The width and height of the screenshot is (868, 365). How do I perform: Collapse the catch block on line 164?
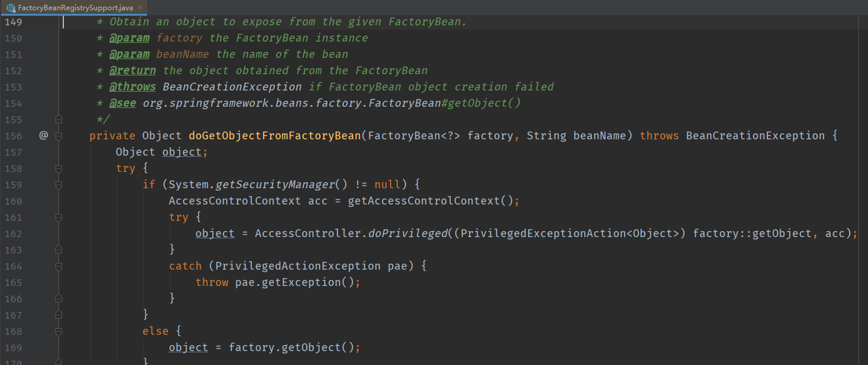click(x=58, y=266)
